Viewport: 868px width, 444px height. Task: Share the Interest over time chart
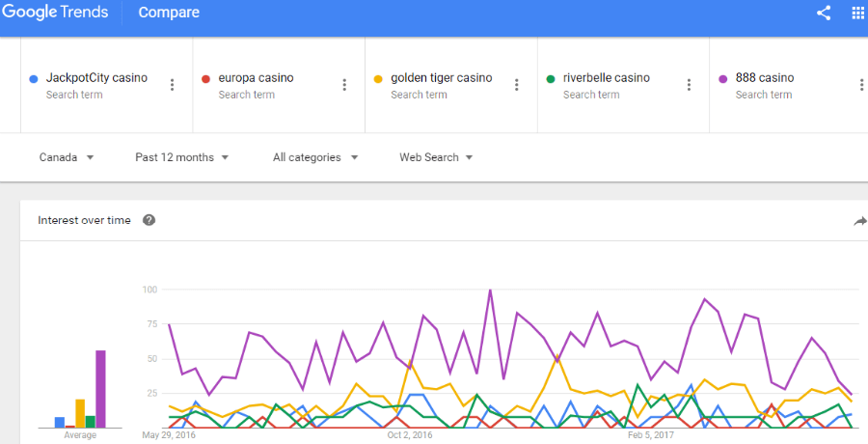point(860,221)
